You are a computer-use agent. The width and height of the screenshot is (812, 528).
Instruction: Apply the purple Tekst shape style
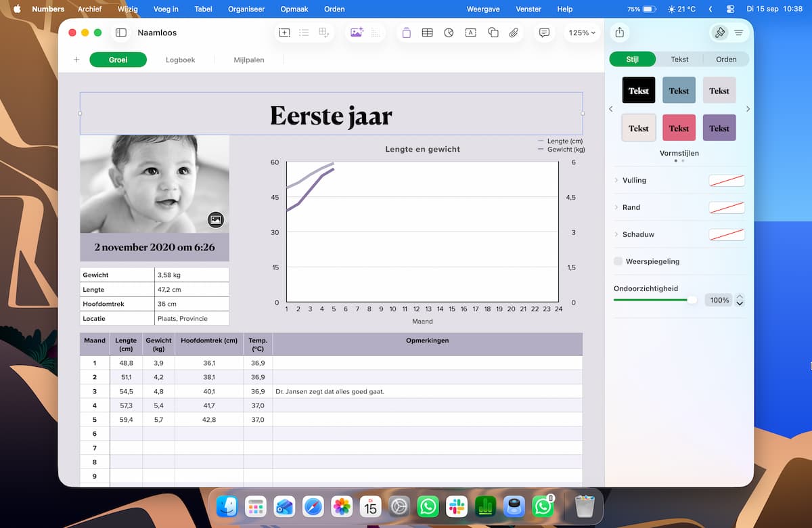click(719, 128)
